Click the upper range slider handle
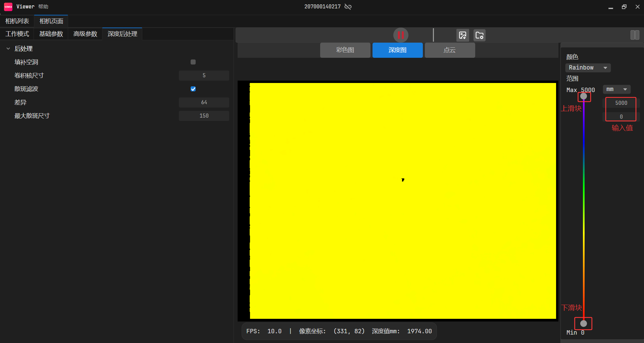644x343 pixels. (x=584, y=96)
